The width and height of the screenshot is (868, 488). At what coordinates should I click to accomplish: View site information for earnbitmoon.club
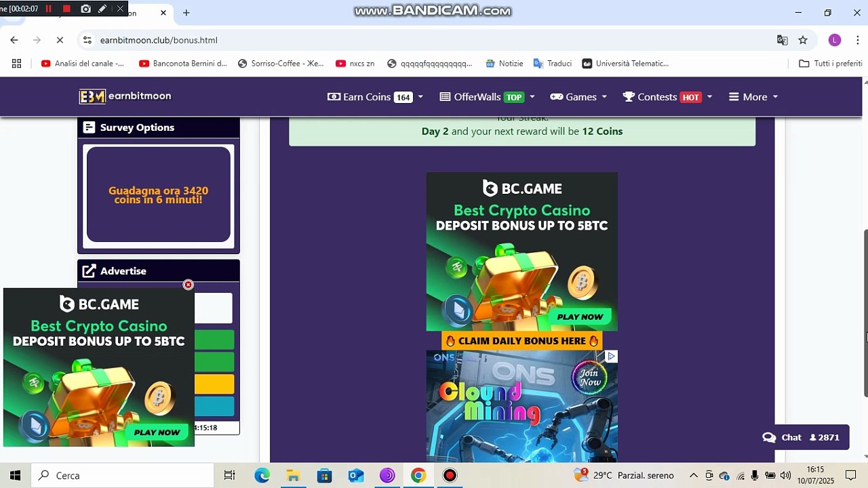(87, 40)
